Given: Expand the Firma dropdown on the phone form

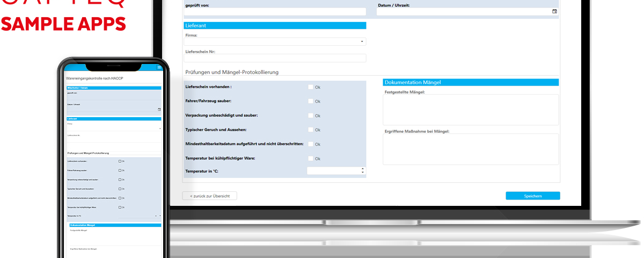Looking at the screenshot, I should click(159, 129).
